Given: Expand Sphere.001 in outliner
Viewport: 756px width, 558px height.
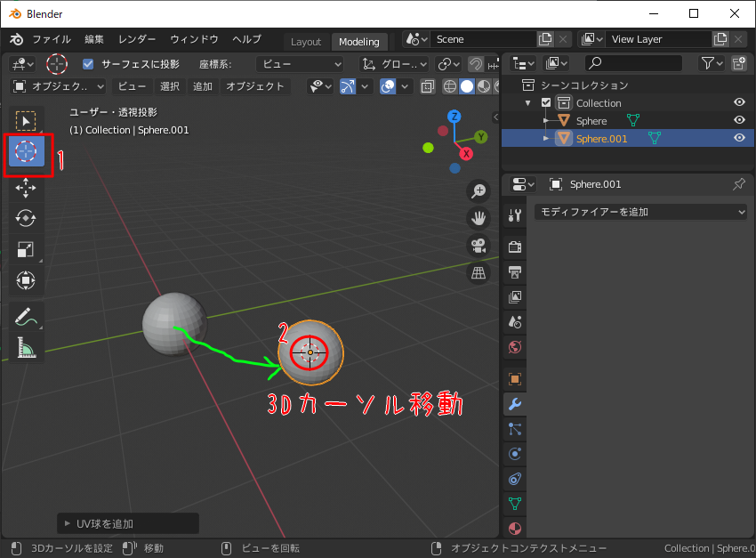Looking at the screenshot, I should pos(546,139).
